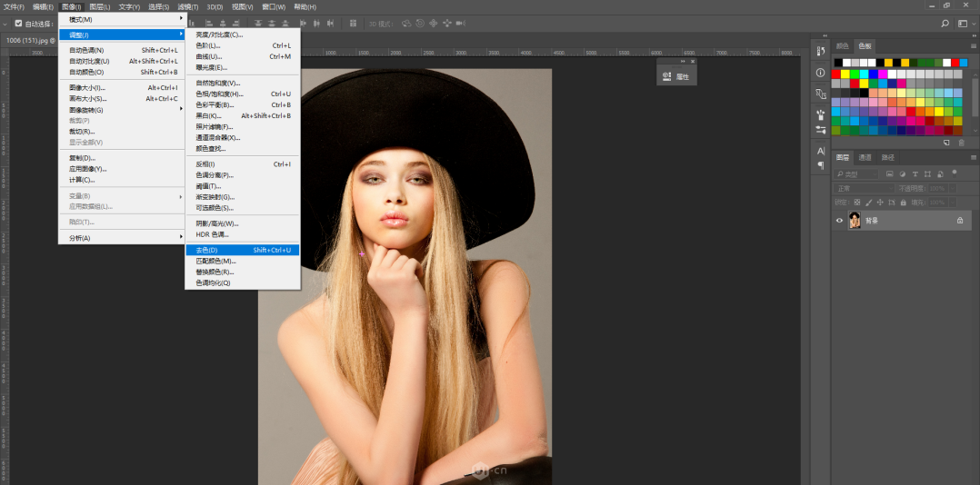Click the delete swatch trash icon
The width and height of the screenshot is (980, 485).
(x=961, y=143)
